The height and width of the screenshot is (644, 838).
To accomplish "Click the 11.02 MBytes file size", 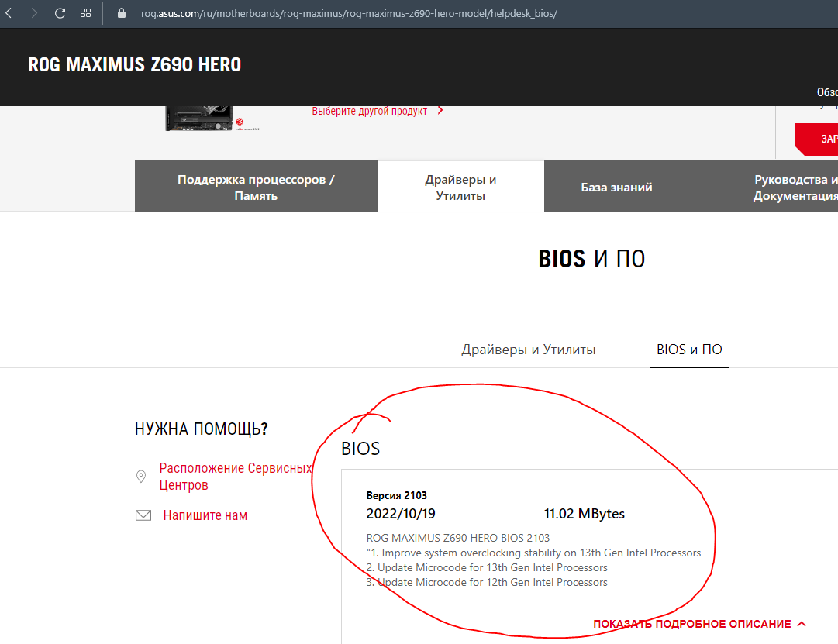I will 585,514.
